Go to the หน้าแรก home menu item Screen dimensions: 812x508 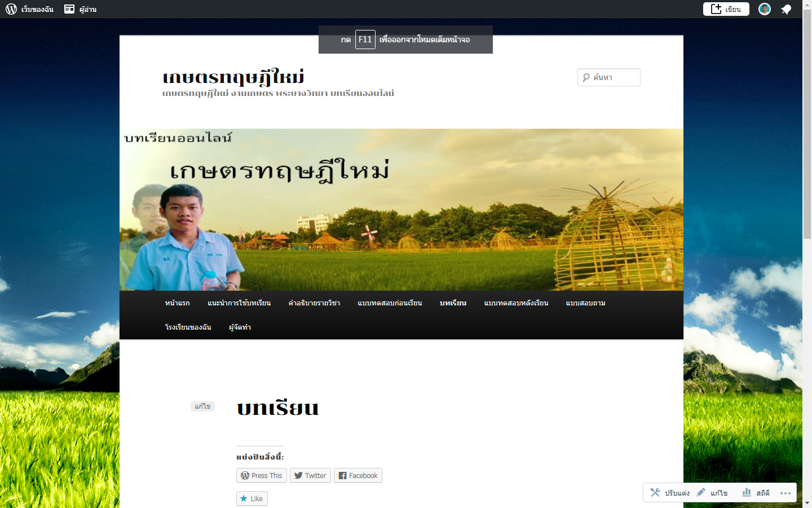coord(177,303)
